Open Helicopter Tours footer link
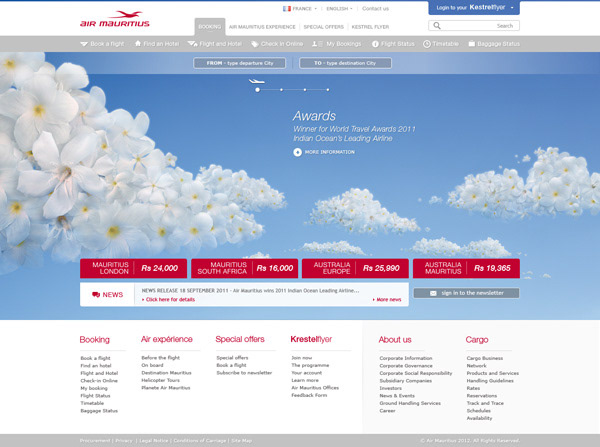This screenshot has height=447, width=600. point(160,380)
